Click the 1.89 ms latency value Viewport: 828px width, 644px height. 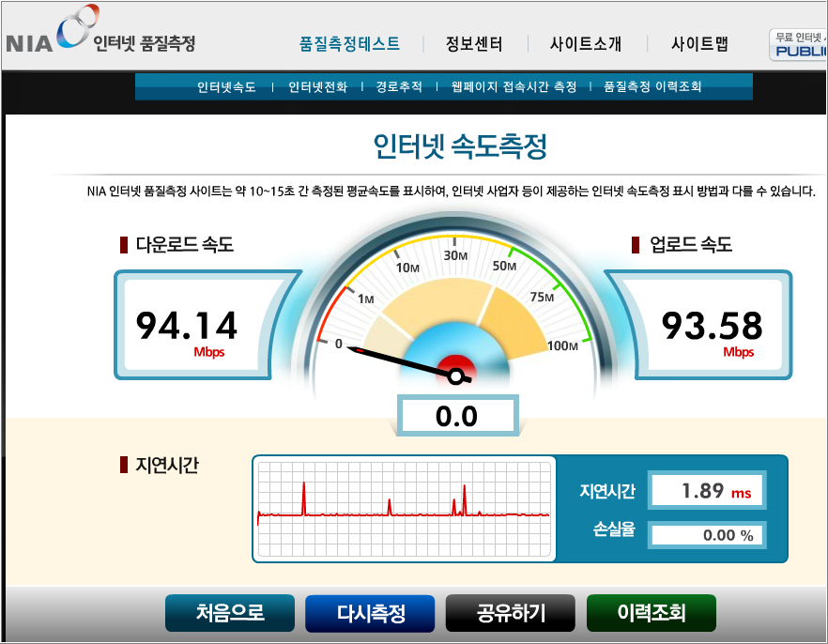pos(707,491)
